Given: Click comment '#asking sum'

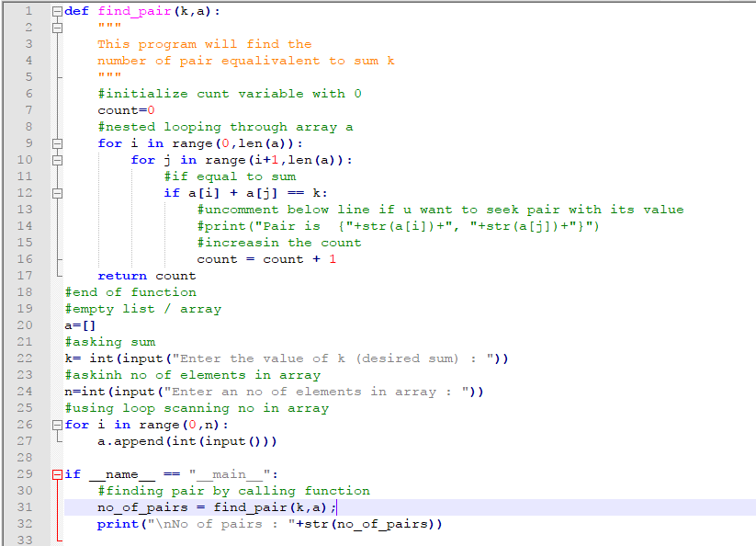Looking at the screenshot, I should 110,343.
